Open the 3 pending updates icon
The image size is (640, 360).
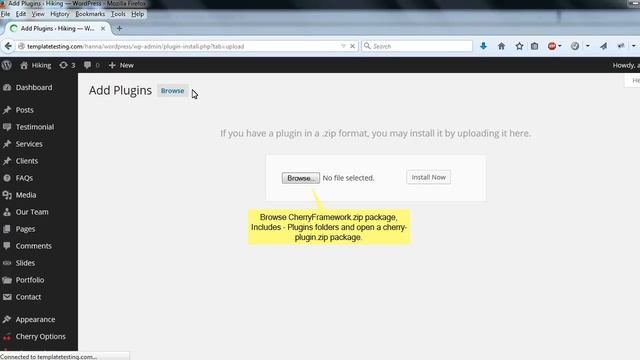click(x=67, y=65)
